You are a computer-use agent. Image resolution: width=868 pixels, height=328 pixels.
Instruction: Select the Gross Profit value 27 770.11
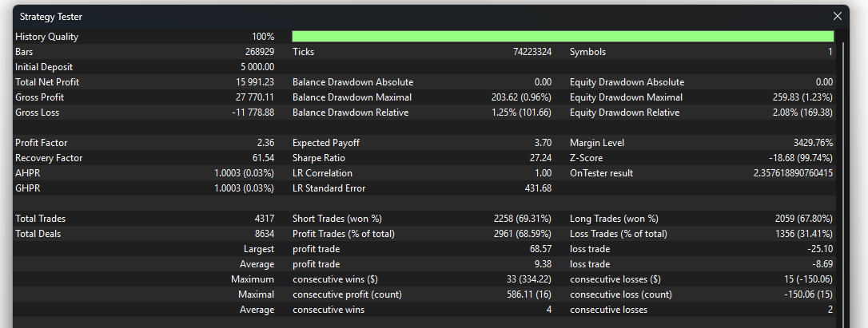(255, 97)
